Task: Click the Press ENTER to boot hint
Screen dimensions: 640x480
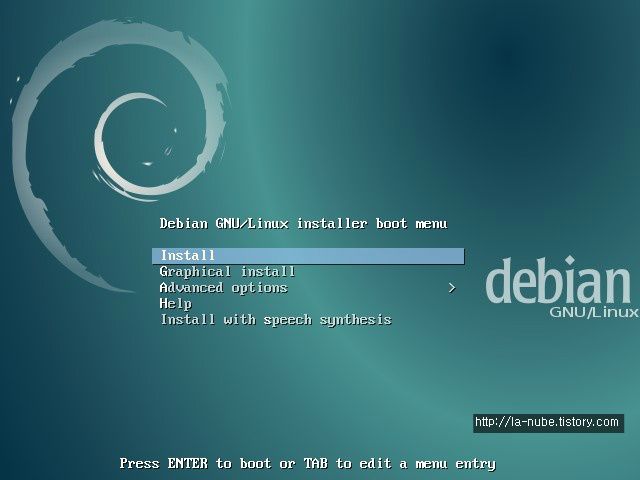Action: point(308,464)
